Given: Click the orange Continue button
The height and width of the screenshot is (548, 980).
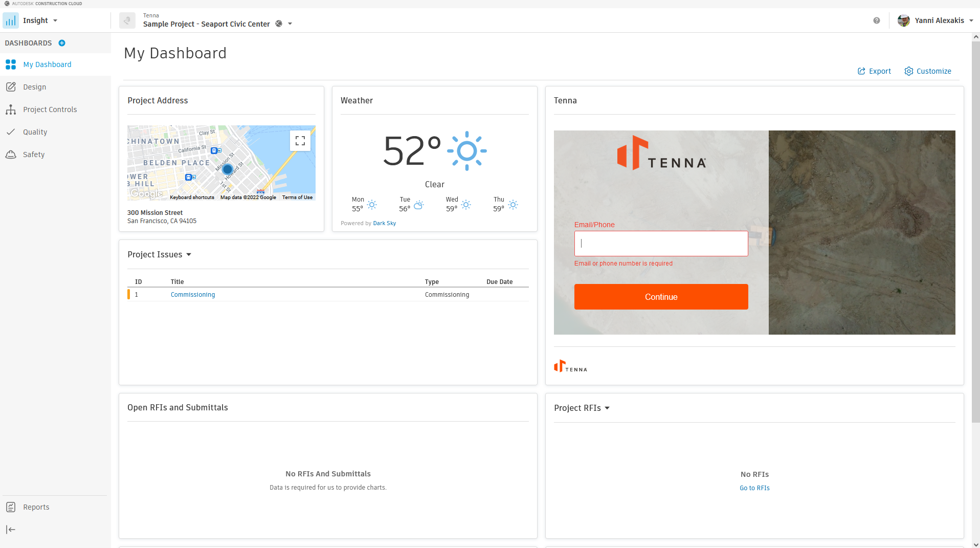Looking at the screenshot, I should [661, 297].
